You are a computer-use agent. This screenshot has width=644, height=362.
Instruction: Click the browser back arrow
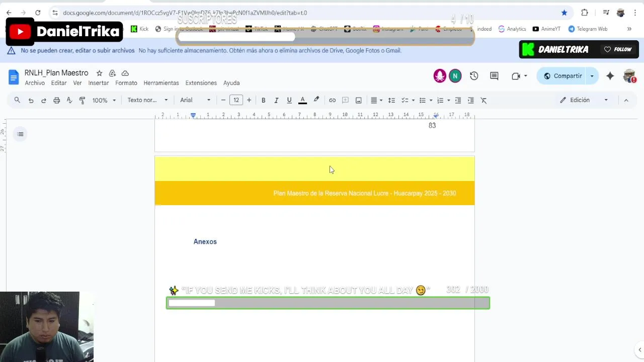[9, 13]
